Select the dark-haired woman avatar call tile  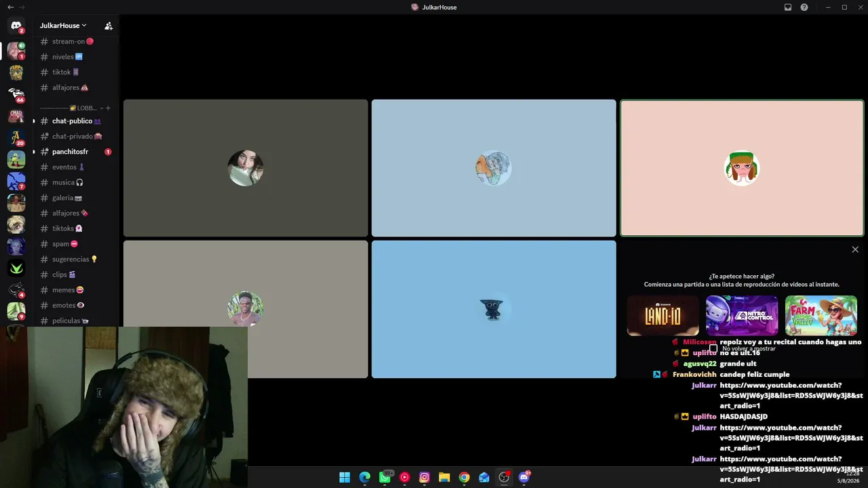[245, 168]
